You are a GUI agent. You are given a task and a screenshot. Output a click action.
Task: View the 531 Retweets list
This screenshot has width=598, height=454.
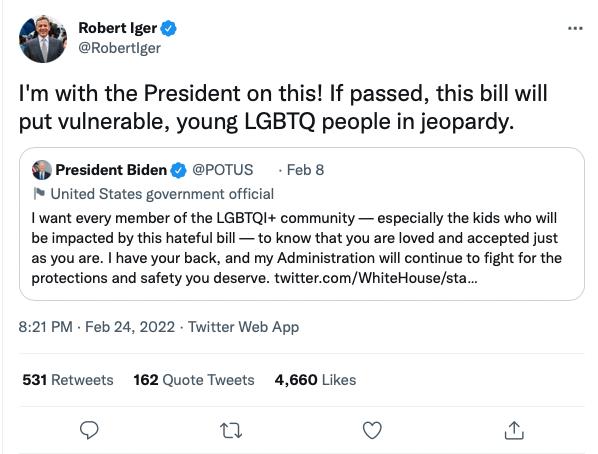pyautogui.click(x=68, y=380)
